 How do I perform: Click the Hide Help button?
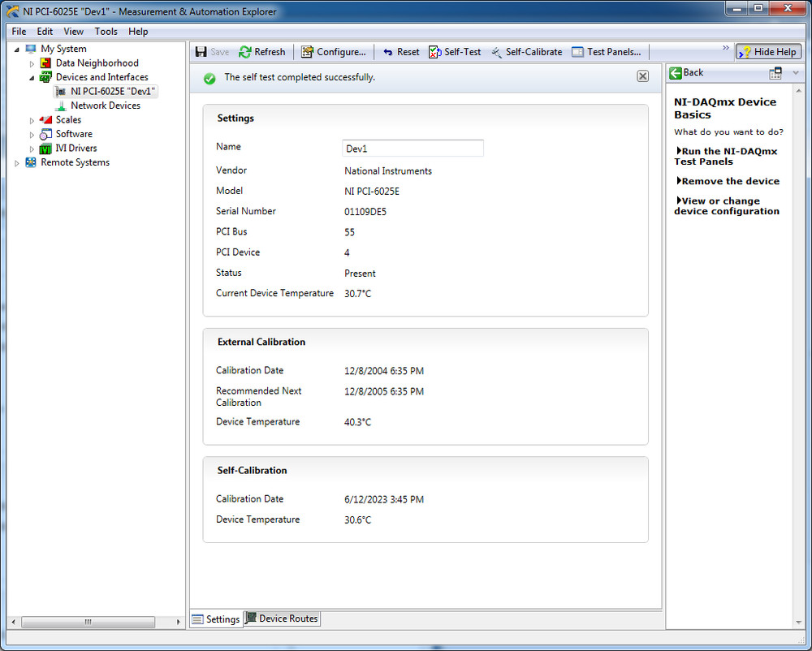point(769,52)
